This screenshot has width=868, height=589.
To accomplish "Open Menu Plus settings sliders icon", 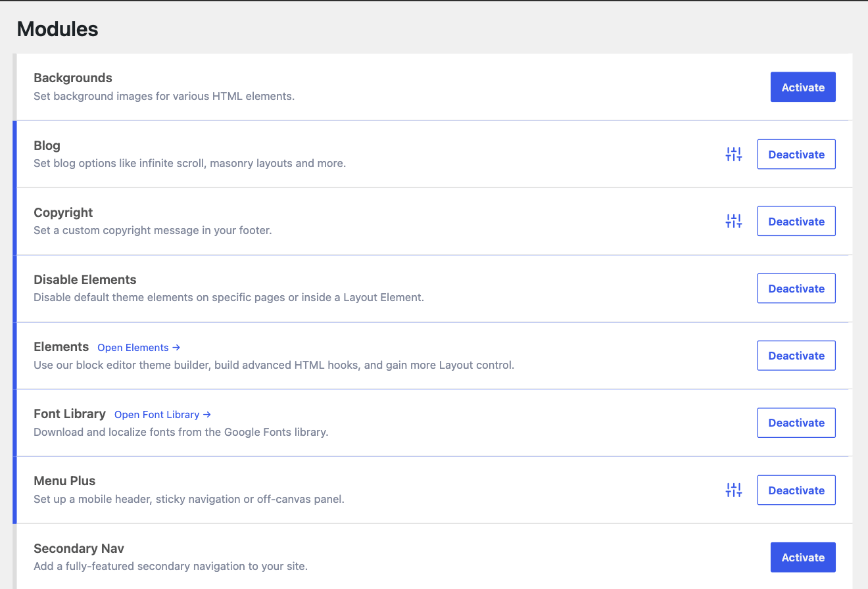I will click(734, 490).
